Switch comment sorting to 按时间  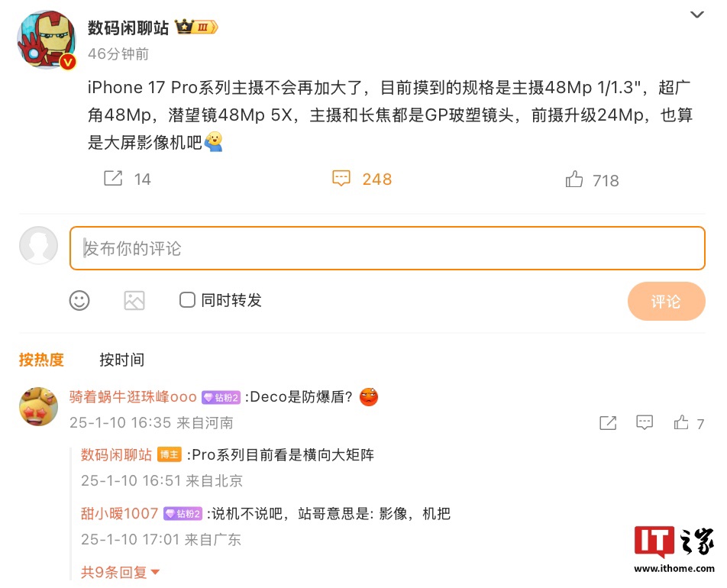pyautogui.click(x=122, y=360)
